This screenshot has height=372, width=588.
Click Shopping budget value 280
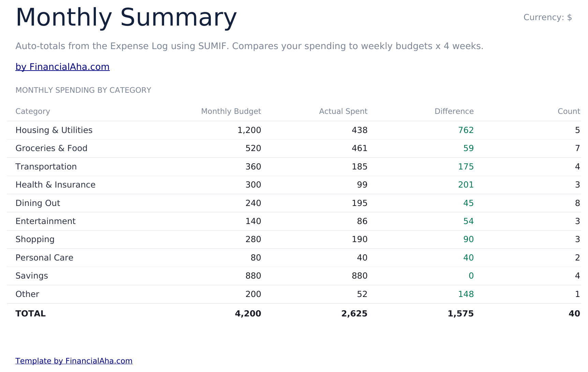[x=253, y=239]
